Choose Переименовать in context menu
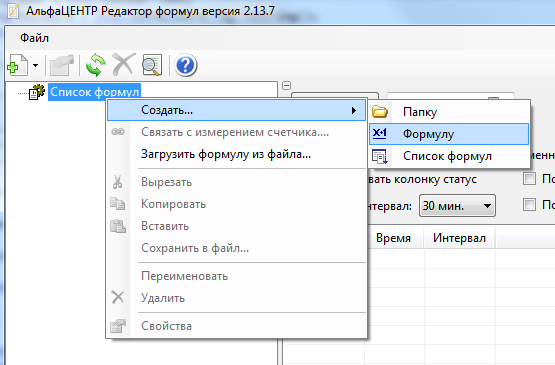The height and width of the screenshot is (365, 555). (x=236, y=276)
